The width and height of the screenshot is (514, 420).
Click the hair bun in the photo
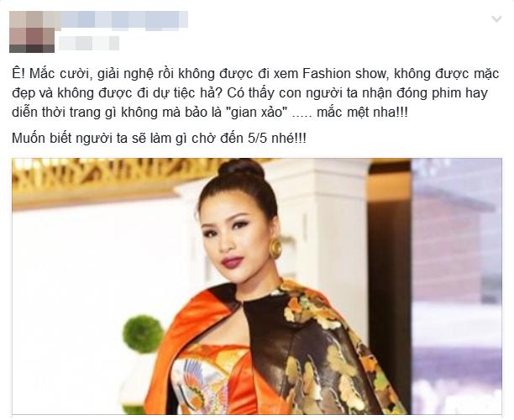pyautogui.click(x=241, y=169)
